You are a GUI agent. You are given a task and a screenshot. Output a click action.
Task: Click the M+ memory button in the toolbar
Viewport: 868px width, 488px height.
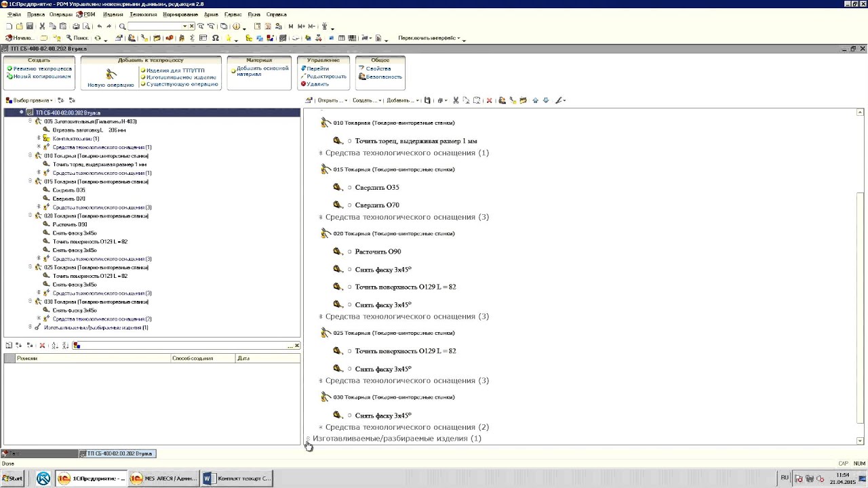[x=301, y=26]
